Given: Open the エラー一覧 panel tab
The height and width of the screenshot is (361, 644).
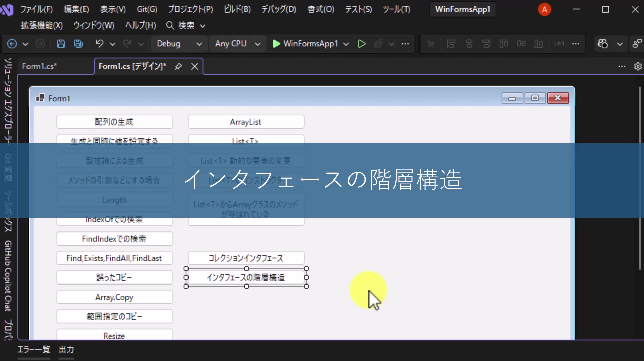Looking at the screenshot, I should click(x=34, y=350).
